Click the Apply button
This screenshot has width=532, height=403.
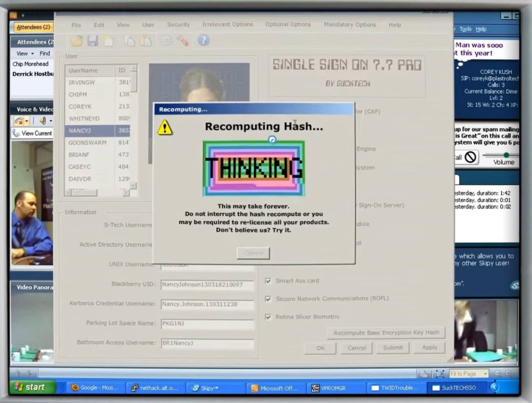coord(429,348)
